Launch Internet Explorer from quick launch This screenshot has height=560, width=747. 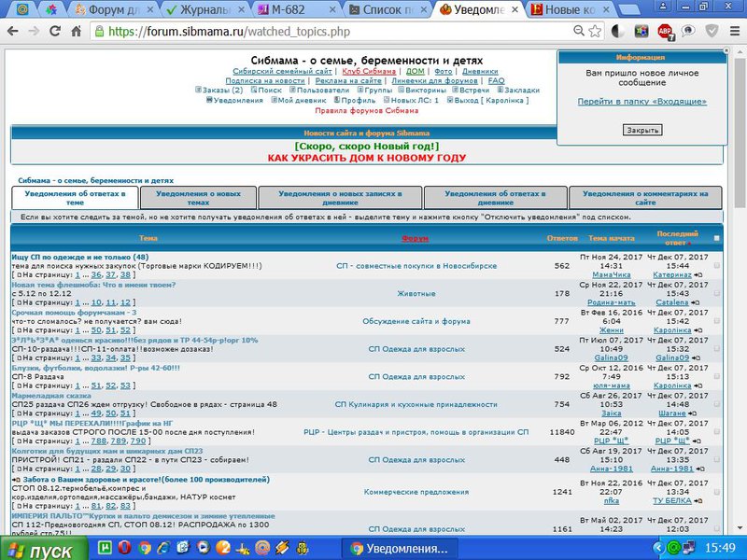point(164,548)
